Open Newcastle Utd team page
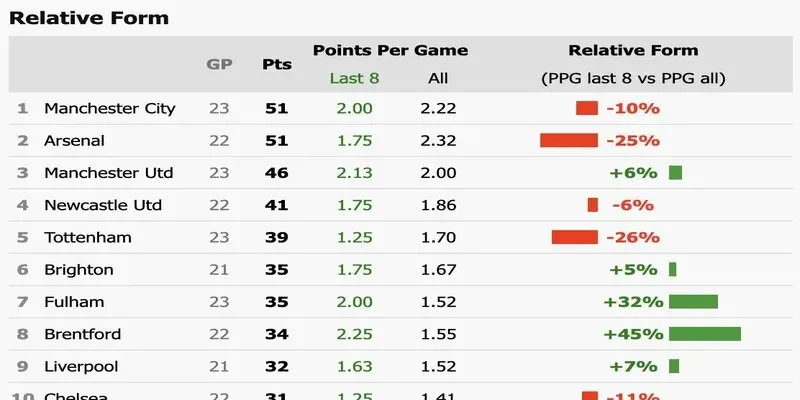800x400 pixels. 103,205
